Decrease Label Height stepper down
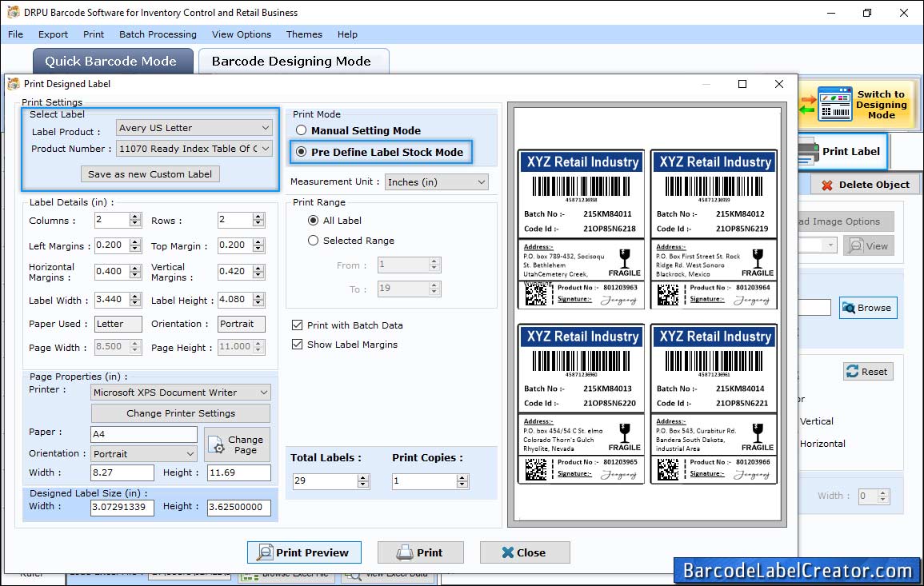The width and height of the screenshot is (924, 586). pyautogui.click(x=258, y=303)
